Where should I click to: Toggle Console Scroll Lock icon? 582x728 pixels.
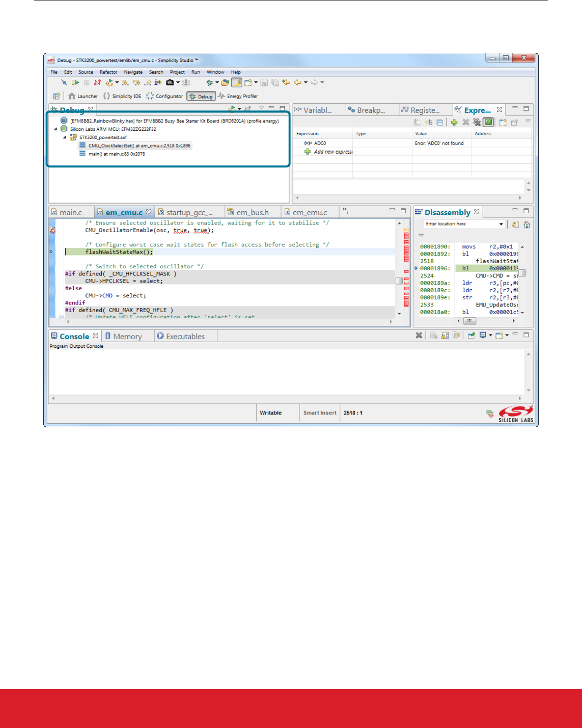click(445, 335)
